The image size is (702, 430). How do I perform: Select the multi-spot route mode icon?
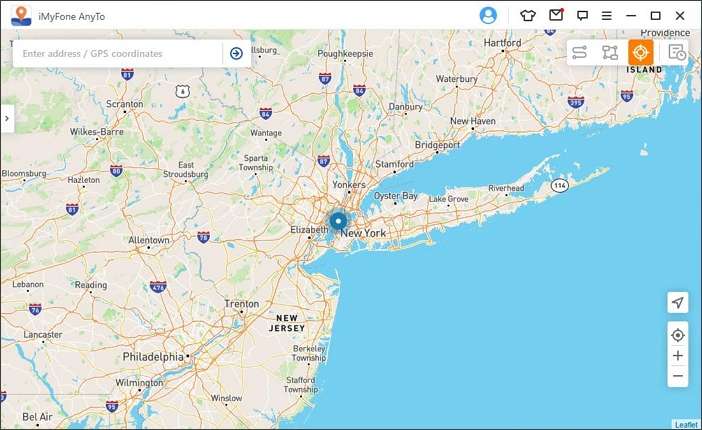610,52
